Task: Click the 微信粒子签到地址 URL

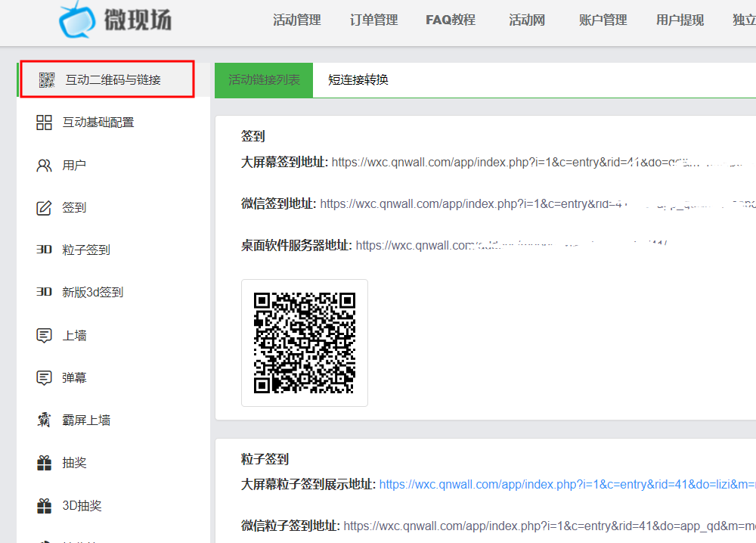Action: click(x=550, y=526)
